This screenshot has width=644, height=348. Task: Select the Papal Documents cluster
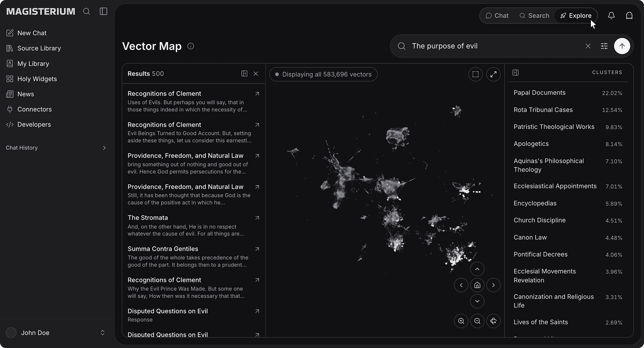[x=568, y=93]
